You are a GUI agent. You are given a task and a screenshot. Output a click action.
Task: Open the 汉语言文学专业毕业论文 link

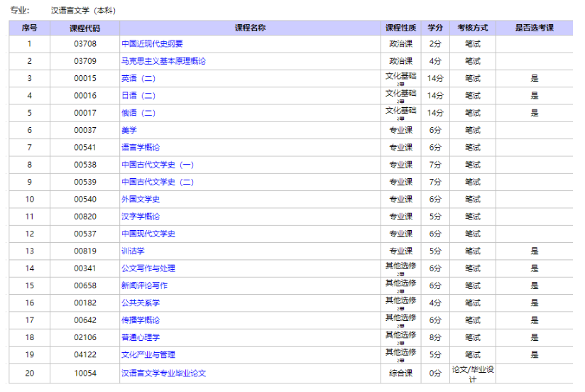pyautogui.click(x=163, y=373)
